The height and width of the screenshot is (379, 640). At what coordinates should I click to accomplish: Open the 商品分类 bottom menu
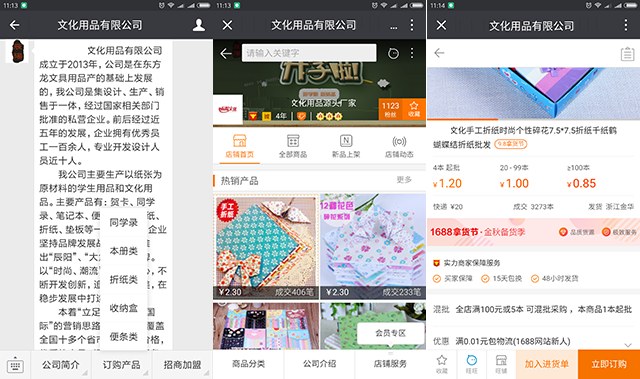(248, 364)
